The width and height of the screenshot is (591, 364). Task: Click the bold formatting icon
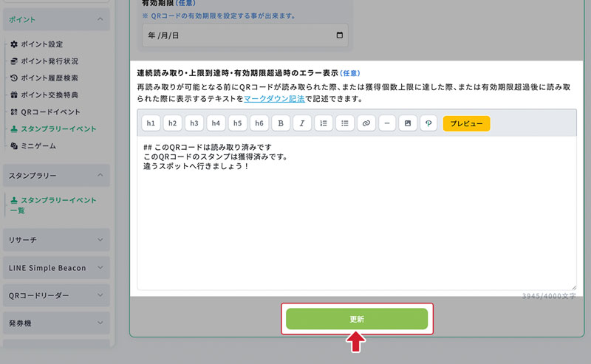point(281,123)
